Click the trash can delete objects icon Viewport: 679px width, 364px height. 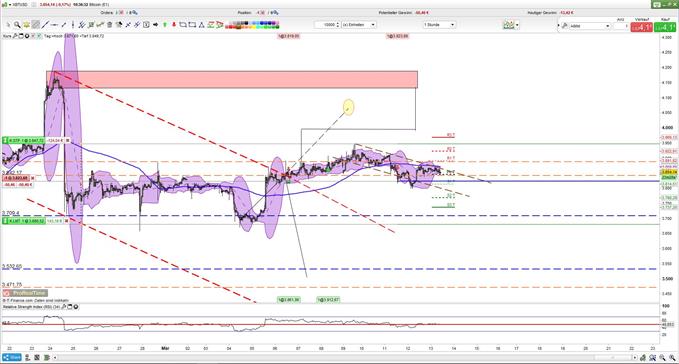[110, 25]
